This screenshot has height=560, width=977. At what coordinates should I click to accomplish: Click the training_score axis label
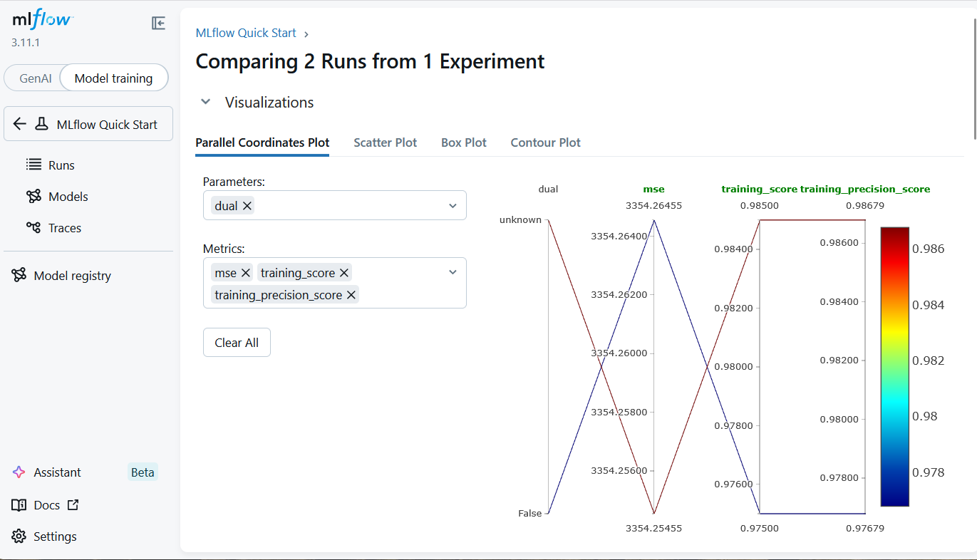(759, 189)
